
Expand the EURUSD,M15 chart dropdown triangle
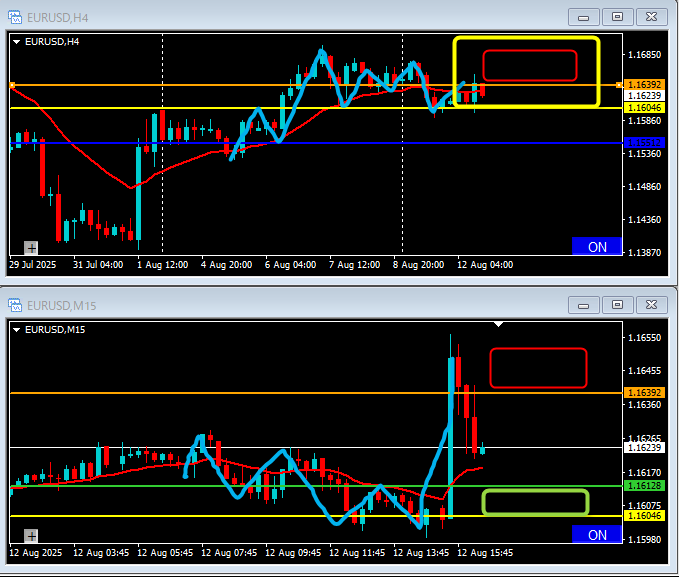point(16,330)
